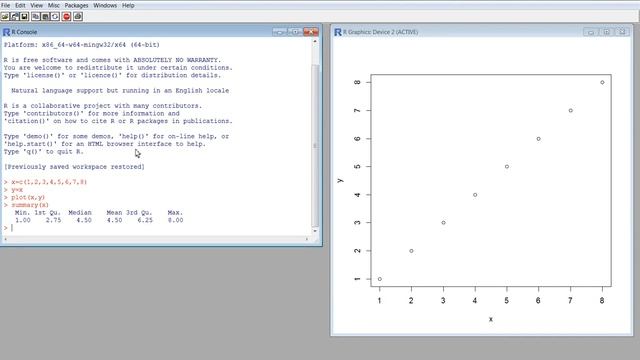Click the R Console vertical scrollbar thumb
This screenshot has height=360, width=640.
315,146
